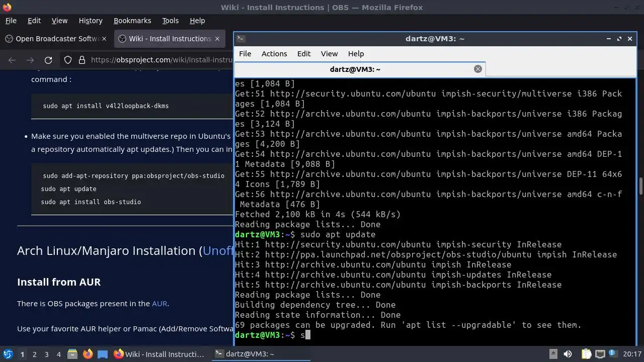
Task: Open the application menu in taskbar
Action: [8, 354]
